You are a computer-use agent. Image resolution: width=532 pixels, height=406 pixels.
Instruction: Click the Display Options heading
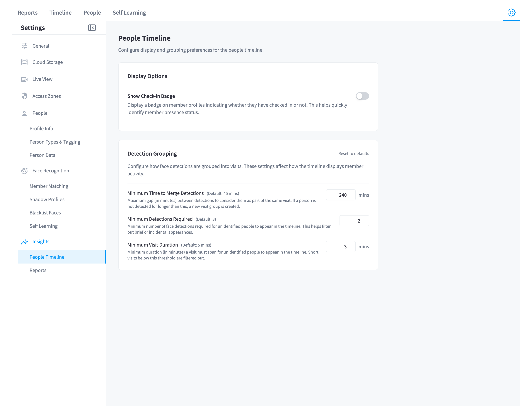click(147, 76)
